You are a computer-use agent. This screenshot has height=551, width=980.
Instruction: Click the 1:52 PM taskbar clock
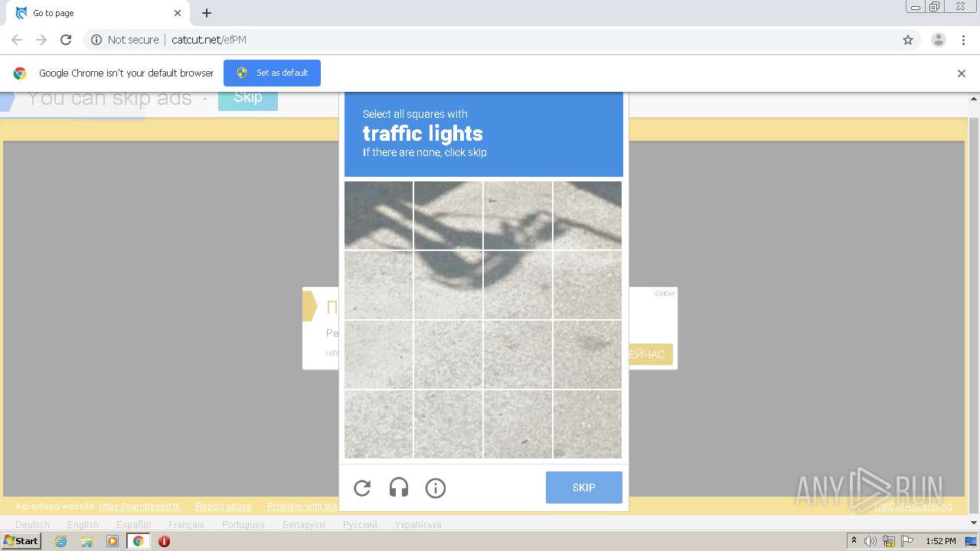coord(941,541)
